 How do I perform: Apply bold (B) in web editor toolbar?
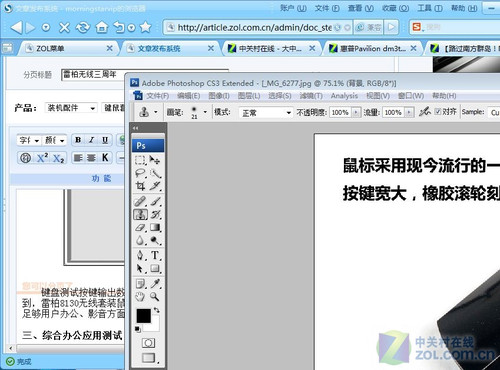(78, 140)
